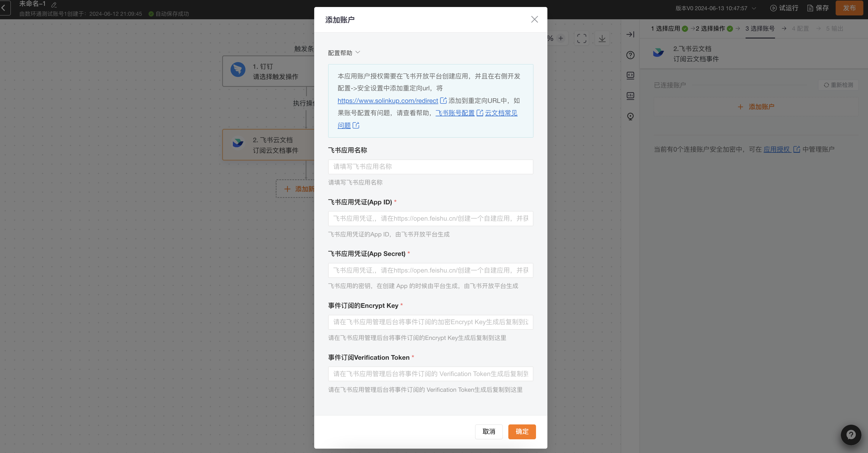
Task: Click the back arrow in header
Action: click(4, 7)
